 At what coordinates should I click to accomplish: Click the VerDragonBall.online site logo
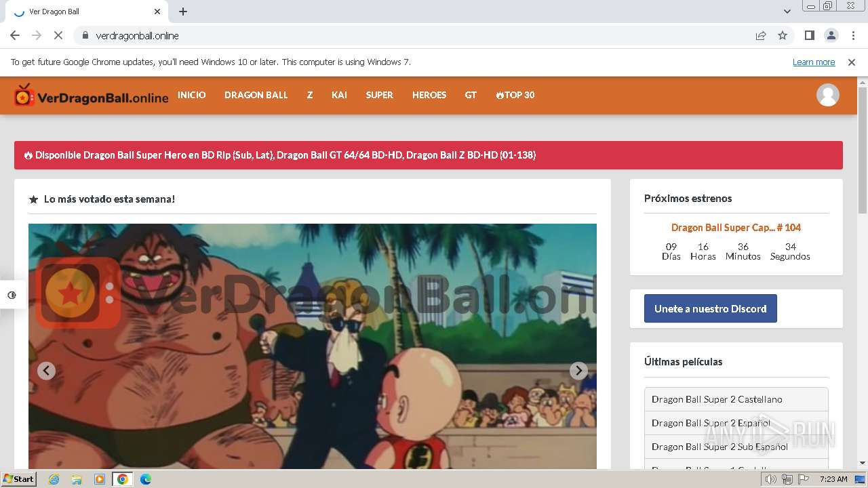click(92, 96)
